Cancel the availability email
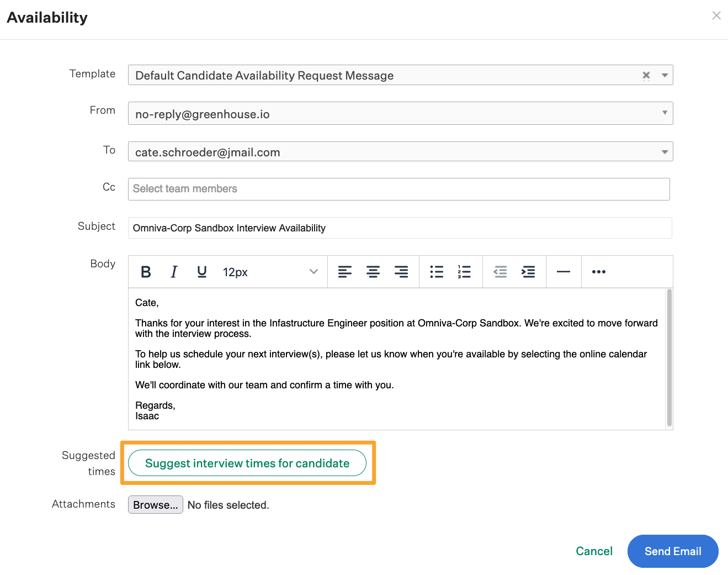This screenshot has width=728, height=575. (594, 551)
